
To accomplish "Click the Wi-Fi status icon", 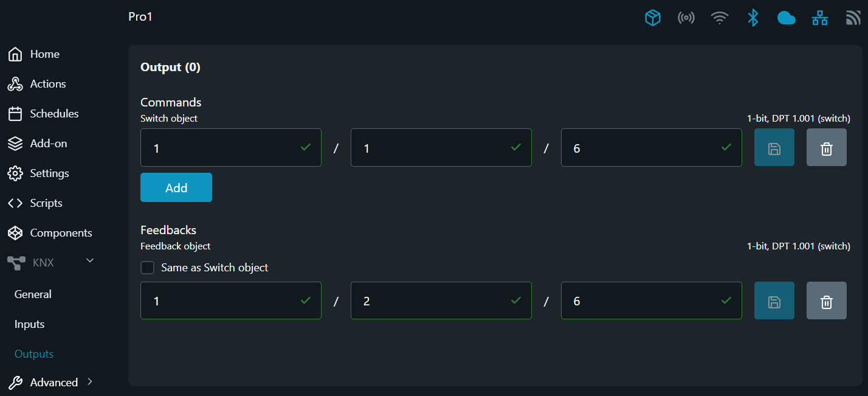I will click(720, 18).
